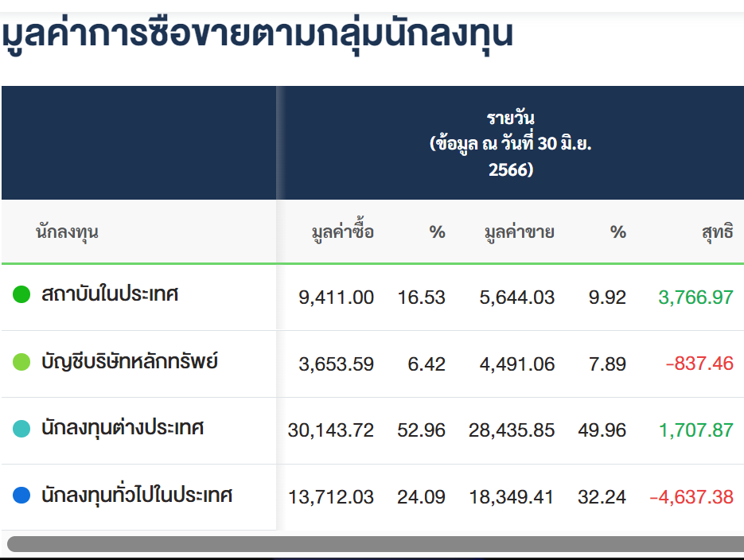This screenshot has width=744, height=560.
Task: Click the net value 3,766.97
Action: point(695,297)
